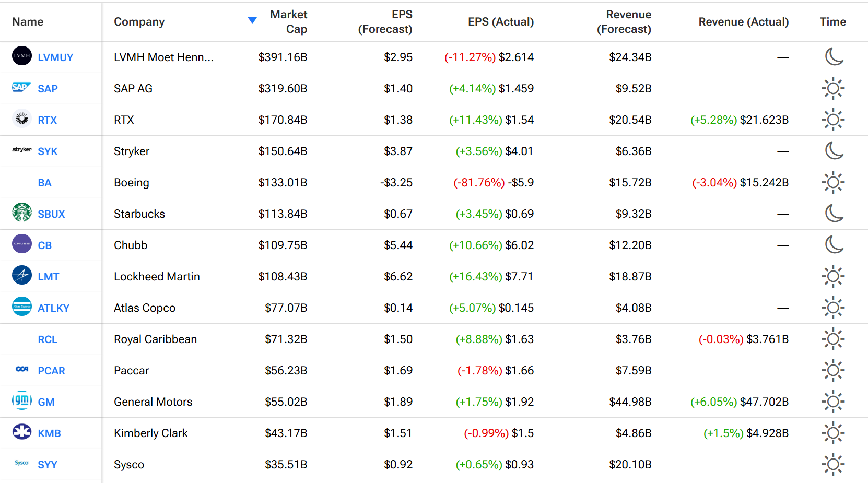Image resolution: width=868 pixels, height=483 pixels.
Task: Open the RCL ticker link
Action: (48, 339)
